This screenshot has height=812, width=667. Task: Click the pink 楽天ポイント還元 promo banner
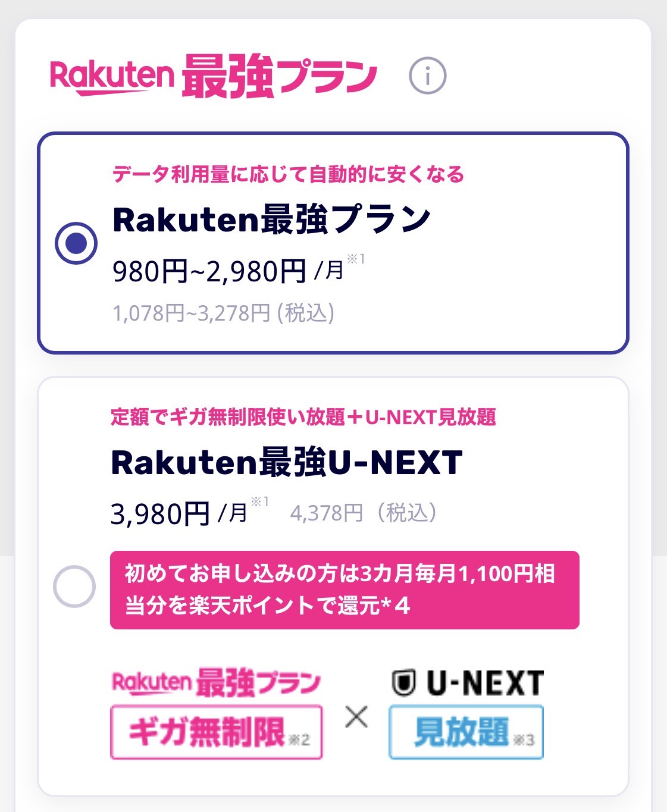(345, 590)
